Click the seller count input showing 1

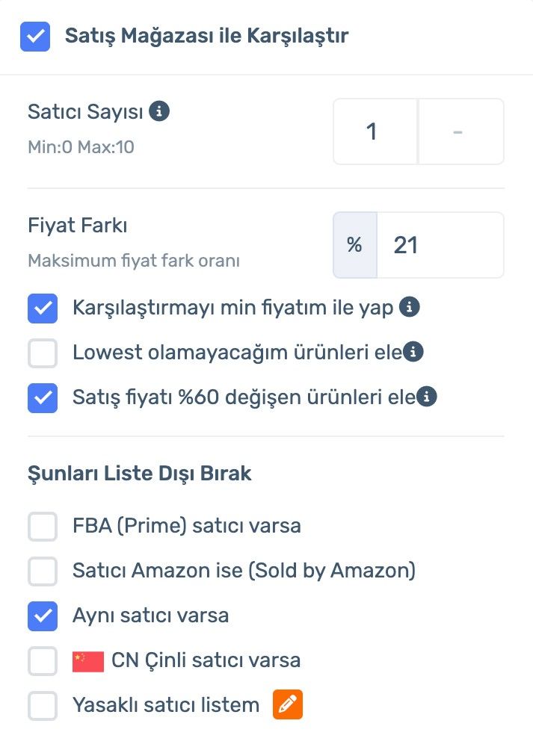point(374,131)
